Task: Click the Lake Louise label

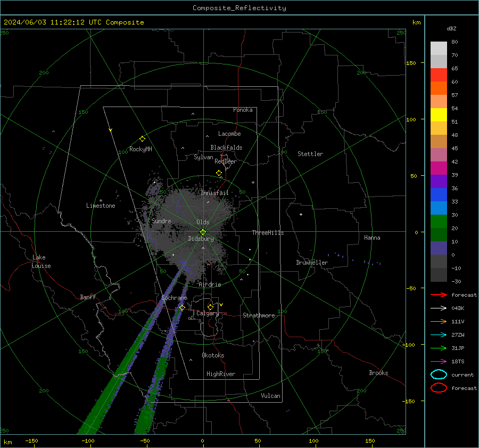Action: coord(41,262)
